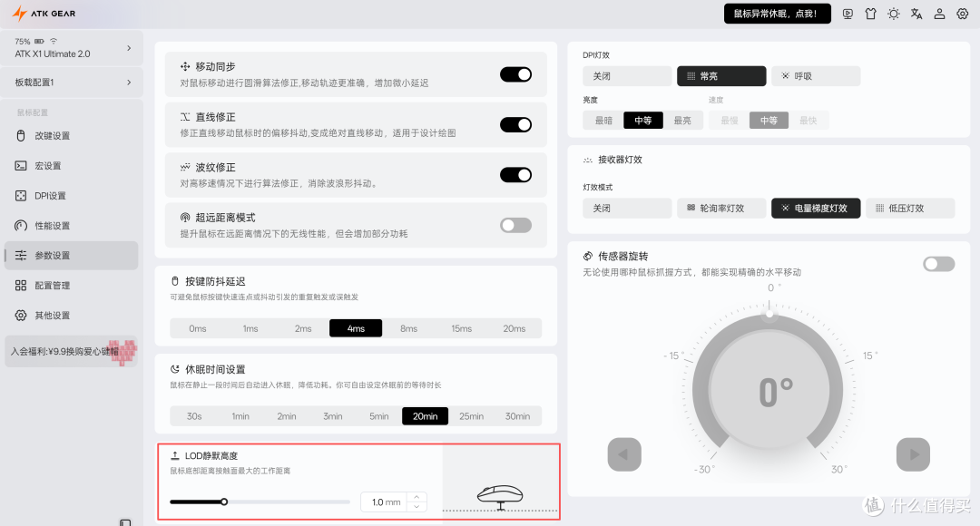Select 电量梯度灯效 receiver mode

(816, 208)
